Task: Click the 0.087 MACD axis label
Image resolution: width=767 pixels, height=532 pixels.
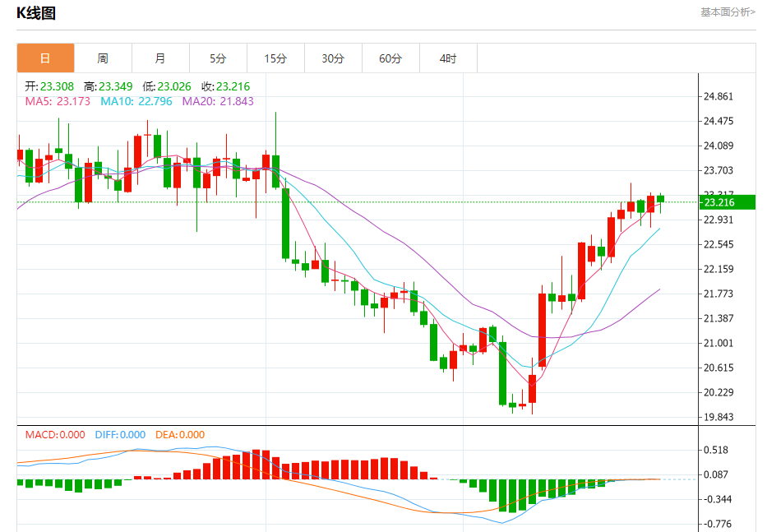Action: coord(716,474)
